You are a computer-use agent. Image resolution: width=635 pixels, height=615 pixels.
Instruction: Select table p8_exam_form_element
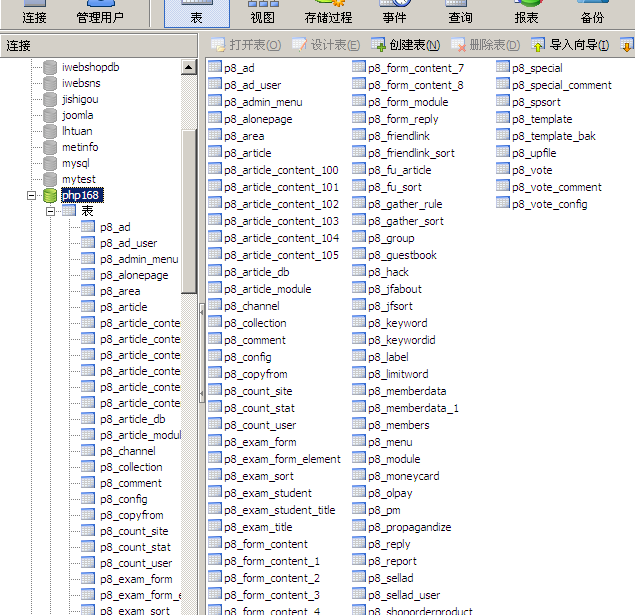[282, 459]
